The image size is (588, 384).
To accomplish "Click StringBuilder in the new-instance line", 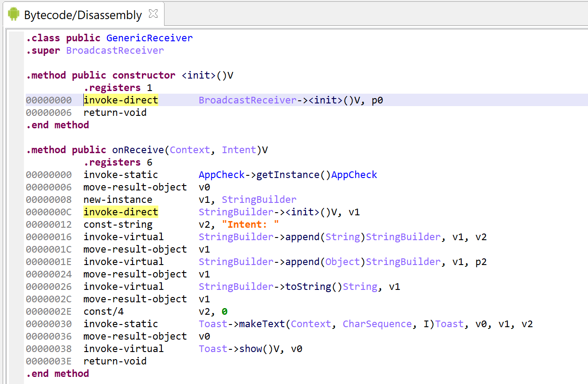I will 259,200.
